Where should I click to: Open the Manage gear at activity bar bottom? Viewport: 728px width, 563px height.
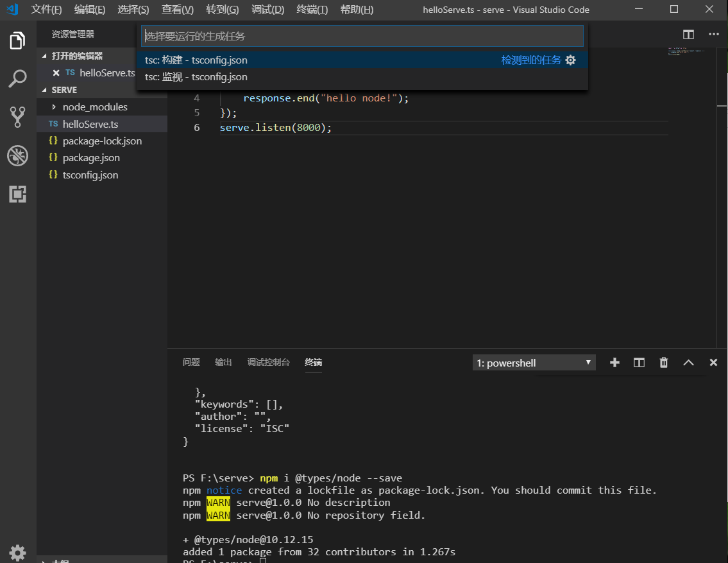[x=18, y=553]
